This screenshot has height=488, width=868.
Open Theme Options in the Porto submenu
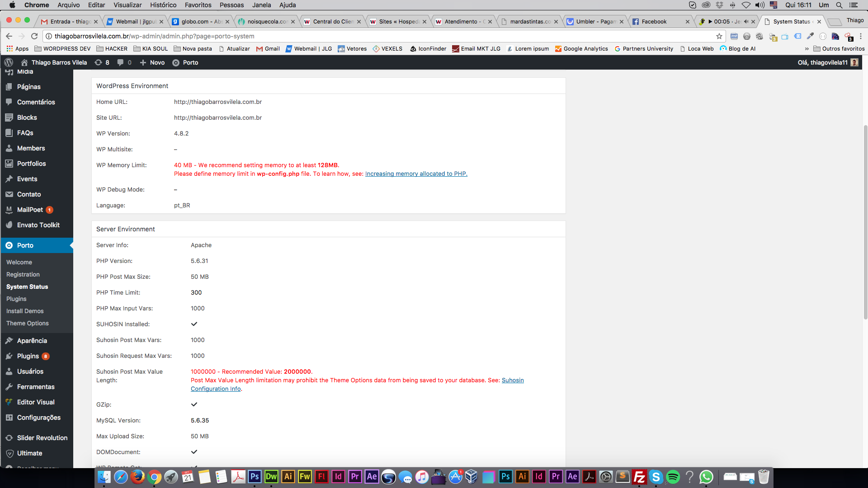click(28, 324)
